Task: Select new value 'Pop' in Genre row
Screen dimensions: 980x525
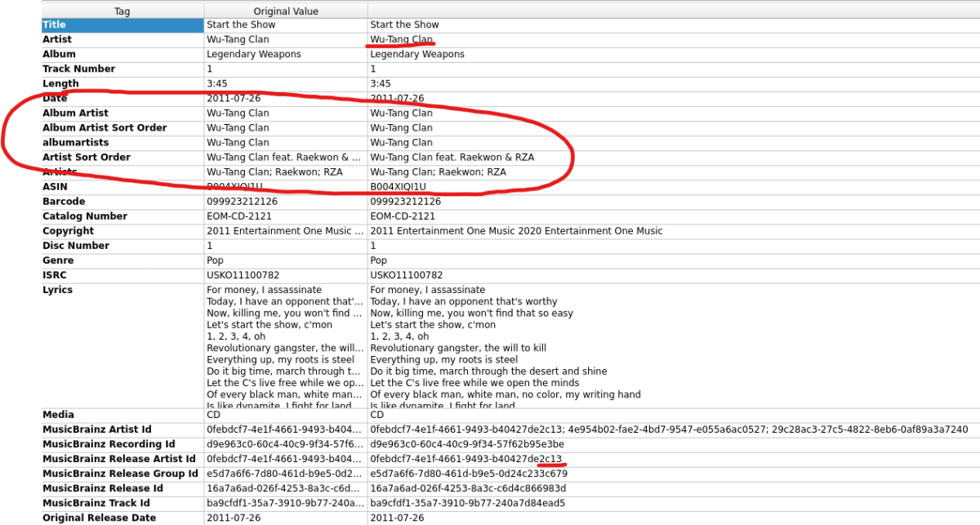Action: coord(378,260)
